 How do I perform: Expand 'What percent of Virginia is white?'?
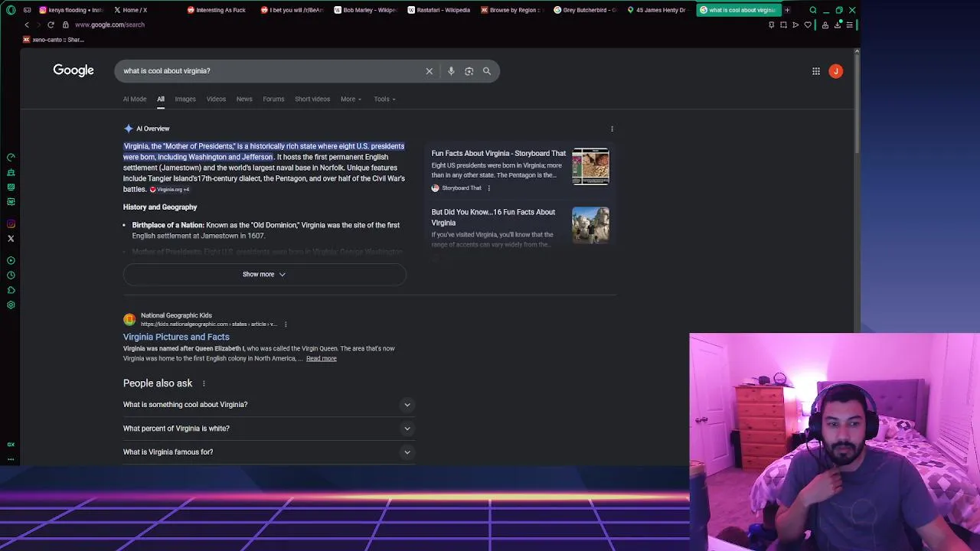[x=269, y=429]
